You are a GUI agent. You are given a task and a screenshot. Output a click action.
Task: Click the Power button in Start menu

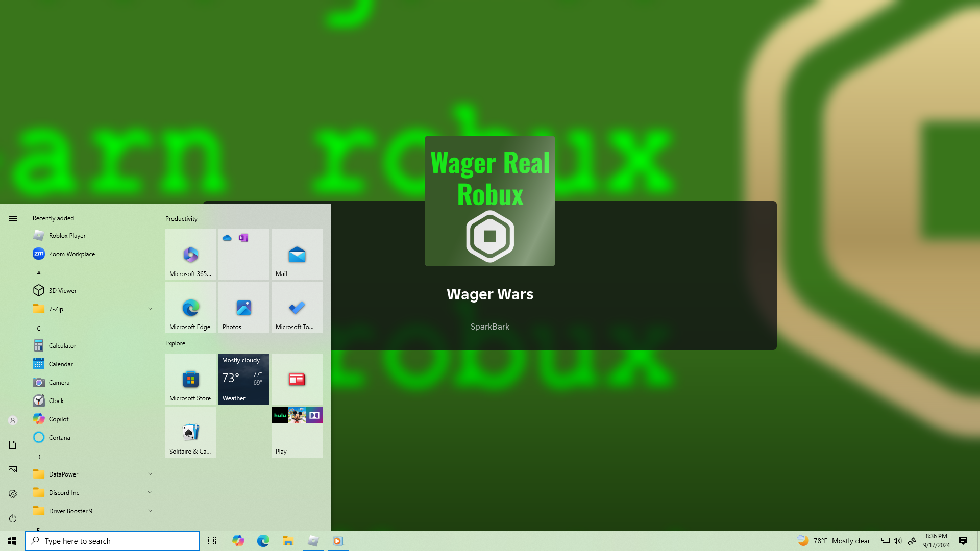(13, 518)
